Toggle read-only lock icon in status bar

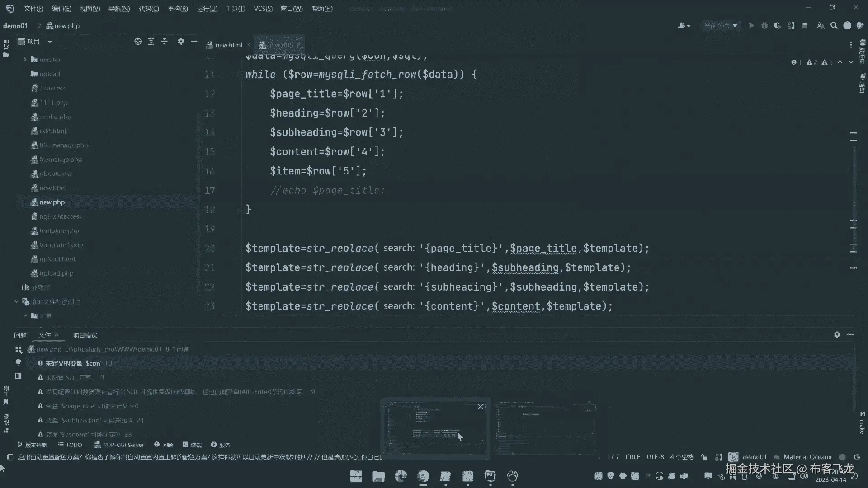point(704,457)
